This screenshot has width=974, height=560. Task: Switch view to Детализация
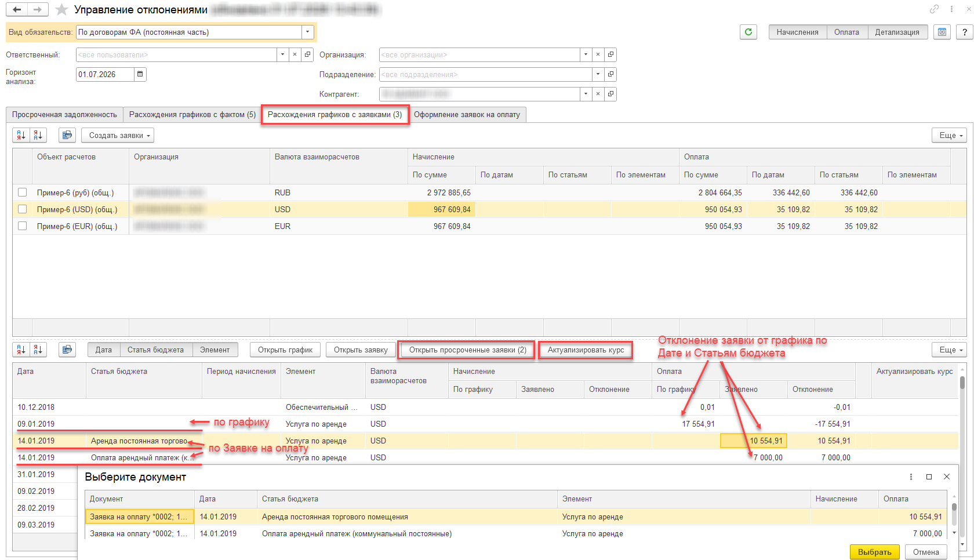pos(897,32)
